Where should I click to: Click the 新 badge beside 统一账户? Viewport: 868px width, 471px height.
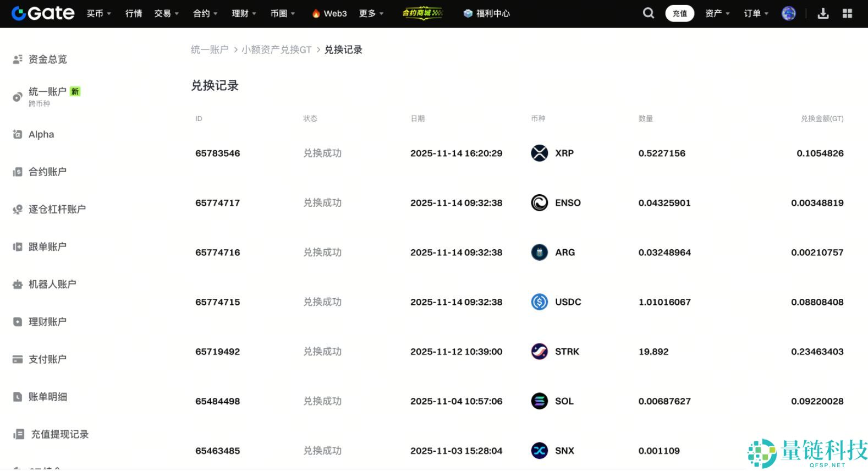click(75, 91)
